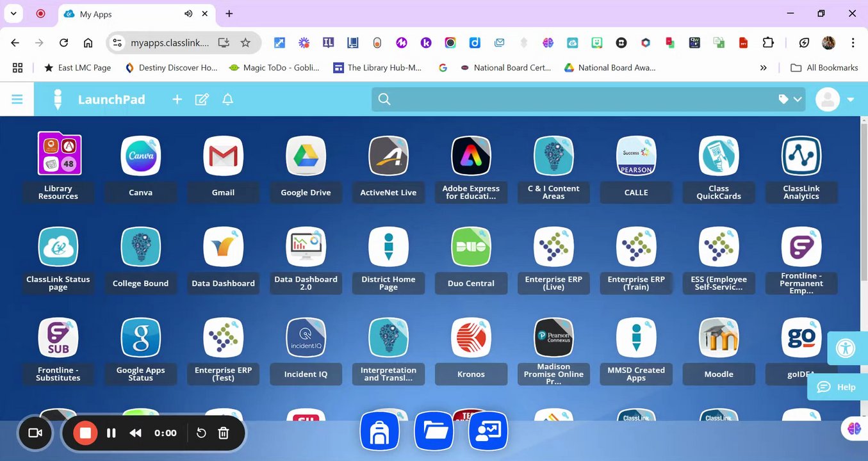Open Adobe Express for Education
The image size is (868, 461).
pyautogui.click(x=471, y=156)
